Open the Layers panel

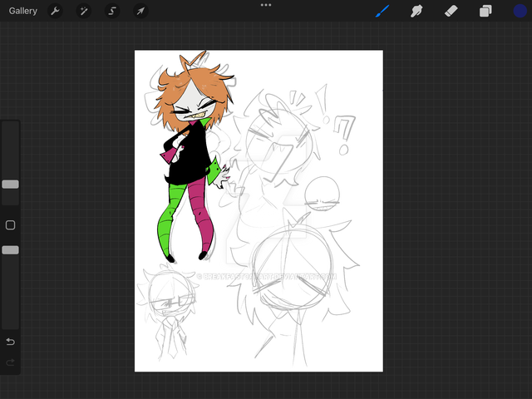[485, 11]
